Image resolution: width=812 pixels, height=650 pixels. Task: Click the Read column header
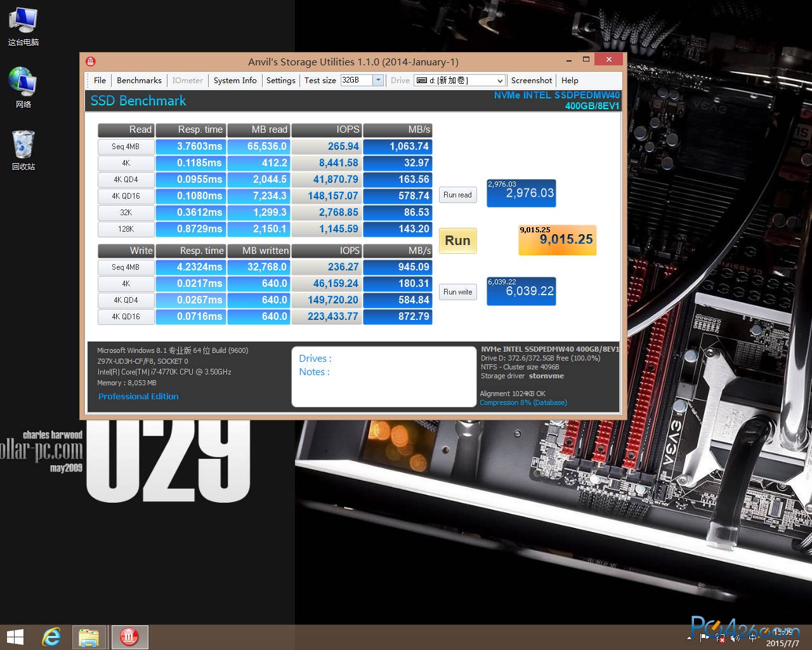click(126, 129)
